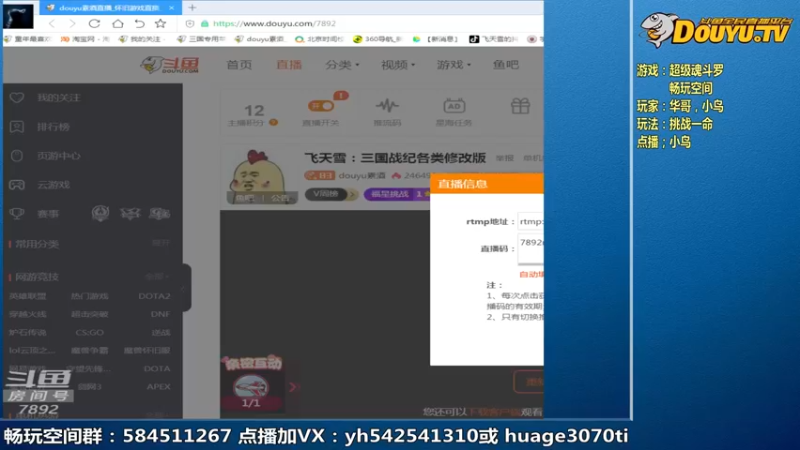Screen dimensions: 800x450
Task: Click the 直播码 text box
Action: click(531, 248)
